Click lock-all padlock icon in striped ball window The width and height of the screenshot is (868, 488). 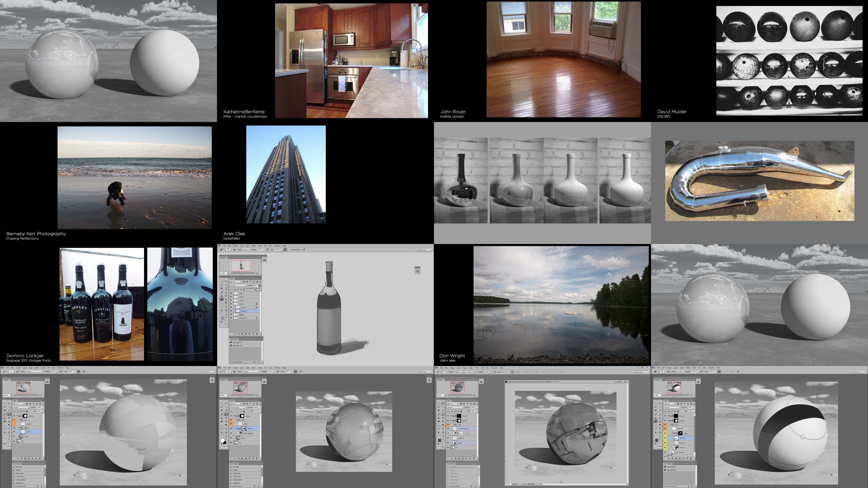678,412
